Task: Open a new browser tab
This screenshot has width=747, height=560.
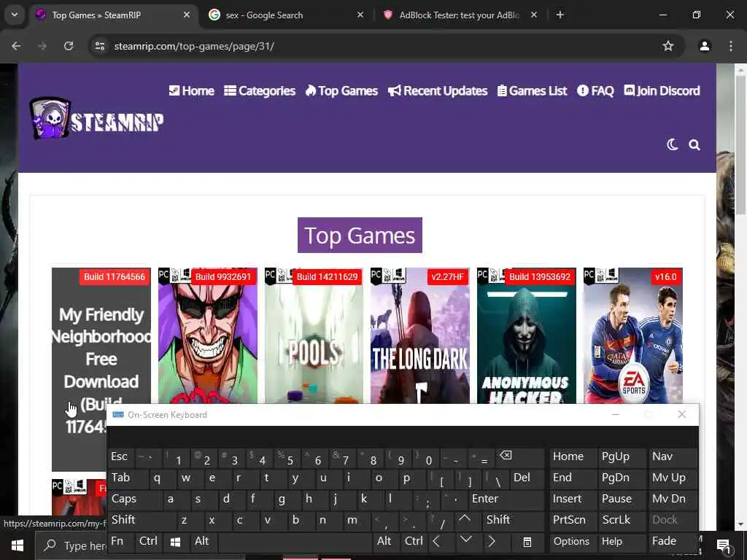Action: pos(560,15)
